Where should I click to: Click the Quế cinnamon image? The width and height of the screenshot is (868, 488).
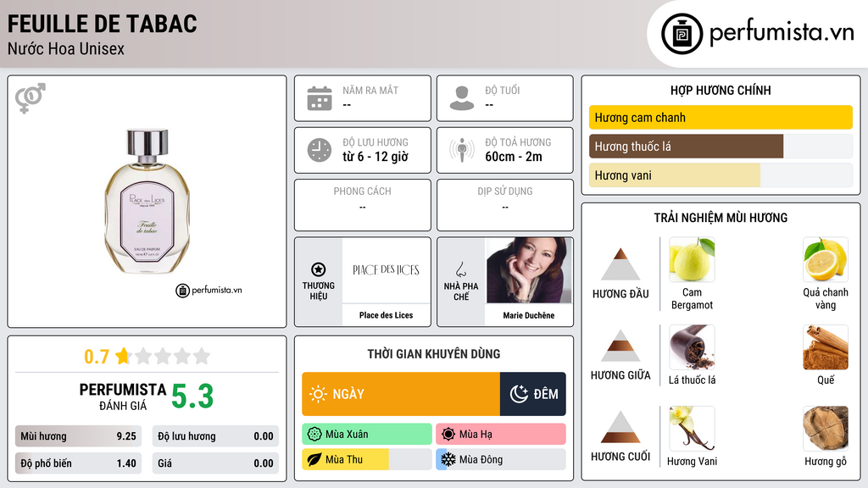pyautogui.click(x=826, y=347)
